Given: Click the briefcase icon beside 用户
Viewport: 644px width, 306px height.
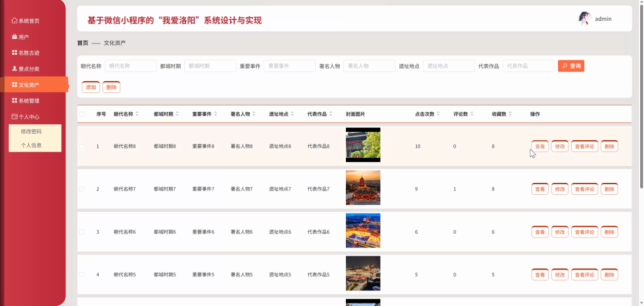Looking at the screenshot, I should 14,36.
